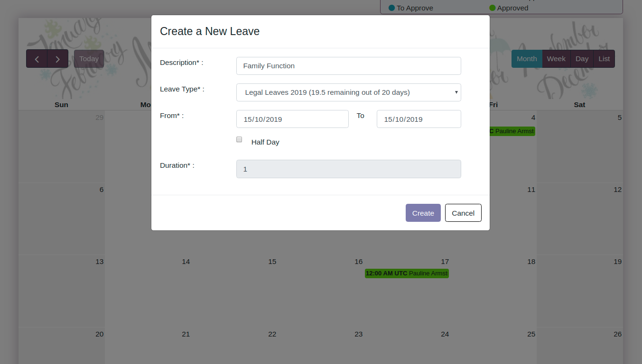
Task: Open Pauline Armst leave event on the 4th
Action: coord(512,131)
